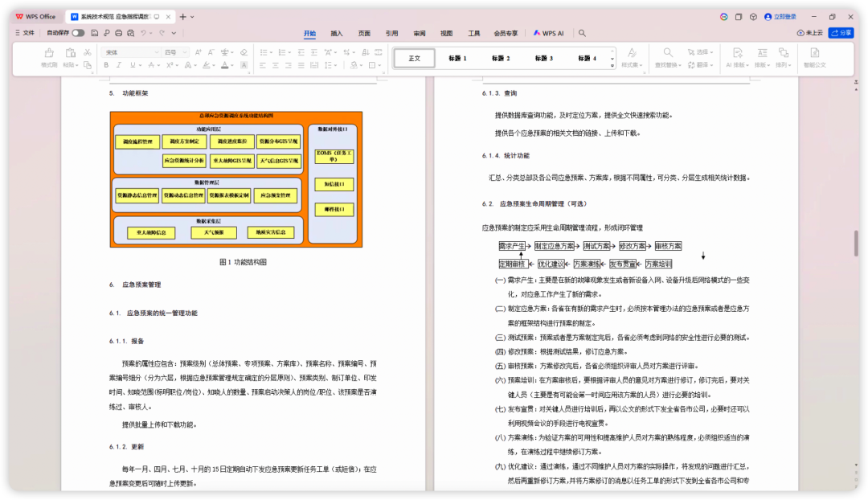Switch to the 引用 References tab

(392, 33)
